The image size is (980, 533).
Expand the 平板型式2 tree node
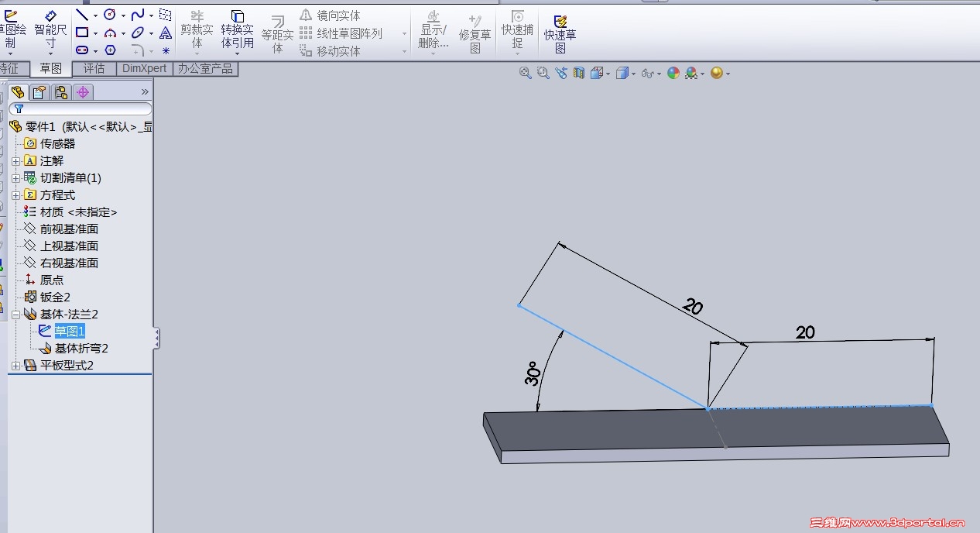[x=16, y=366]
